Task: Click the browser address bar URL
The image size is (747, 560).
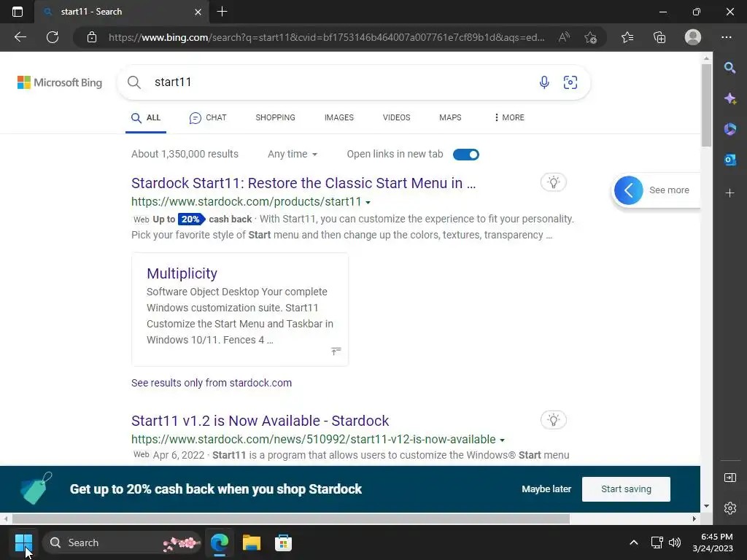Action: (x=326, y=37)
